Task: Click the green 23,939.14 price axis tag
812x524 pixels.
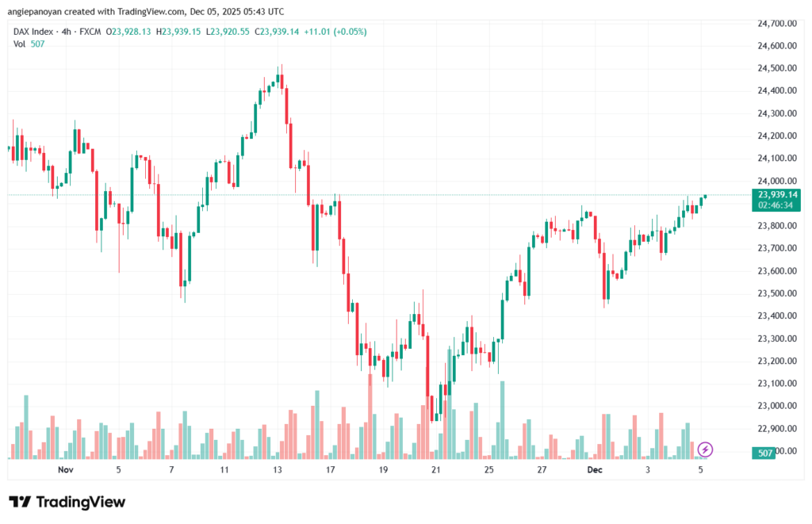Action: 777,194
